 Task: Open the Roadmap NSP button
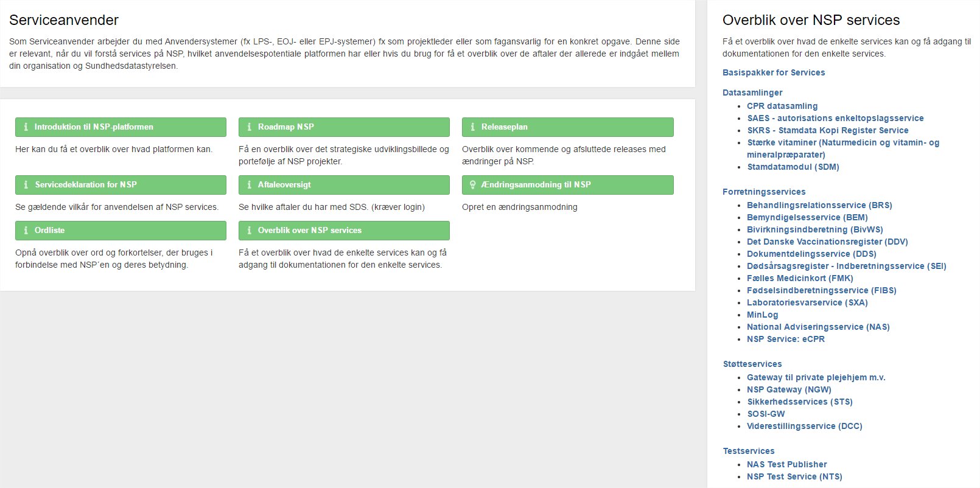[x=344, y=127]
